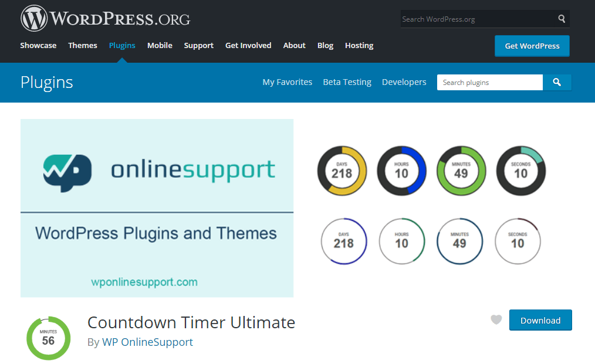Click the Countdown Timer Ultimate plugin icon
The height and width of the screenshot is (364, 595).
(49, 338)
